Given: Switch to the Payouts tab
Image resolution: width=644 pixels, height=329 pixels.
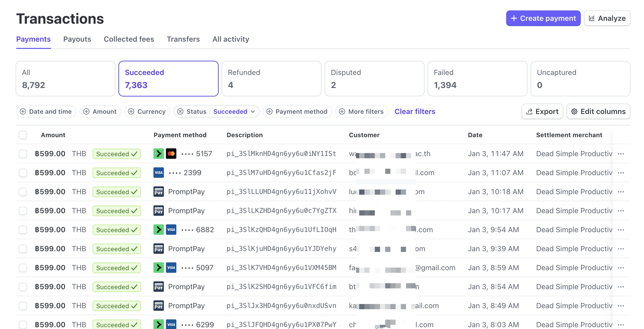Looking at the screenshot, I should pos(77,39).
